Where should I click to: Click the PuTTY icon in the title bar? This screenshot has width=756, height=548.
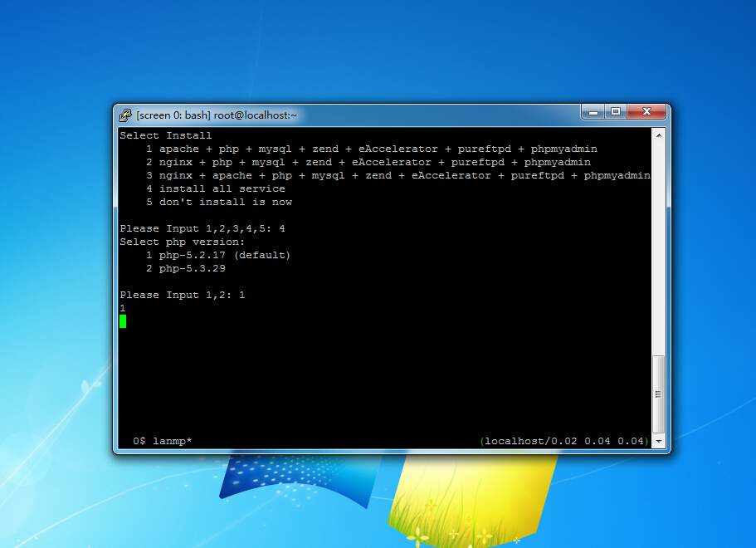click(x=125, y=115)
